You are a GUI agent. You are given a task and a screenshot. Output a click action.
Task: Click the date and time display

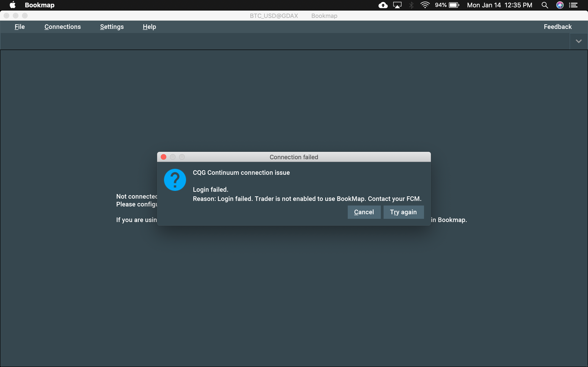(499, 5)
